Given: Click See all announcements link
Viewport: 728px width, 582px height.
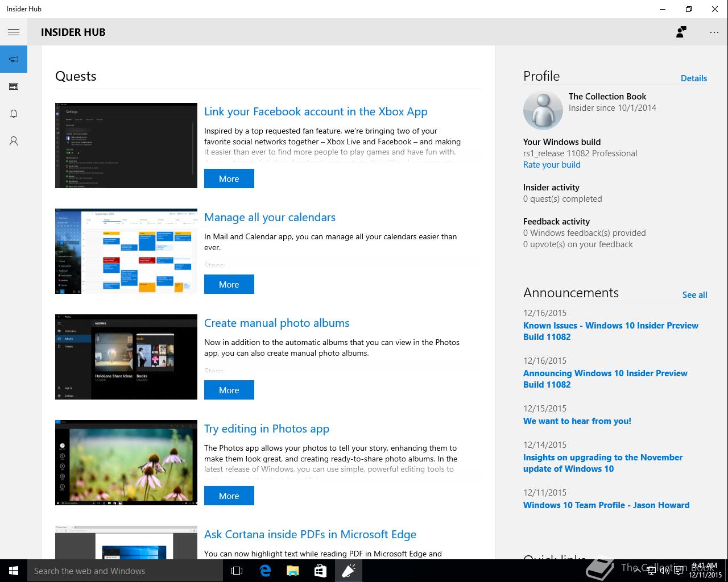Looking at the screenshot, I should point(694,295).
